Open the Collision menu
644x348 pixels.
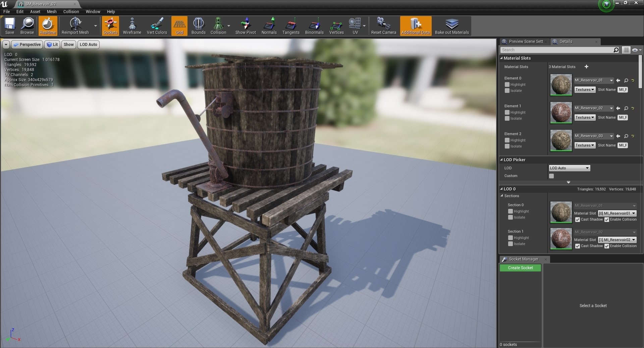click(x=71, y=11)
